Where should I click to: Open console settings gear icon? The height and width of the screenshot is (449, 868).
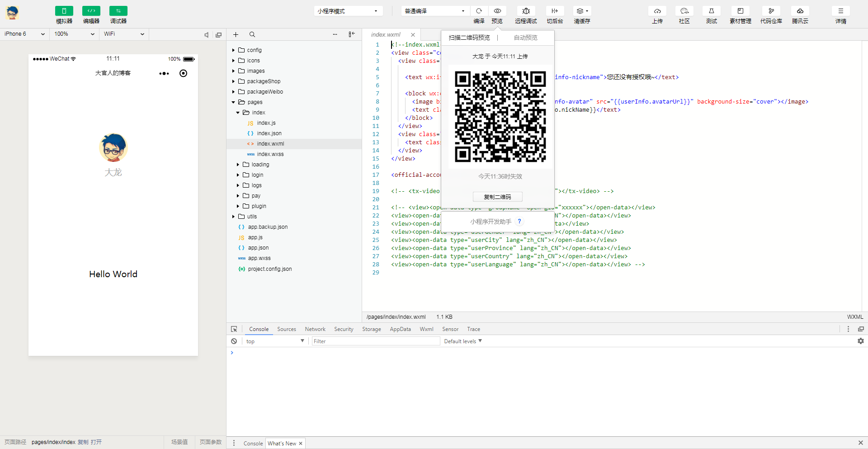861,341
